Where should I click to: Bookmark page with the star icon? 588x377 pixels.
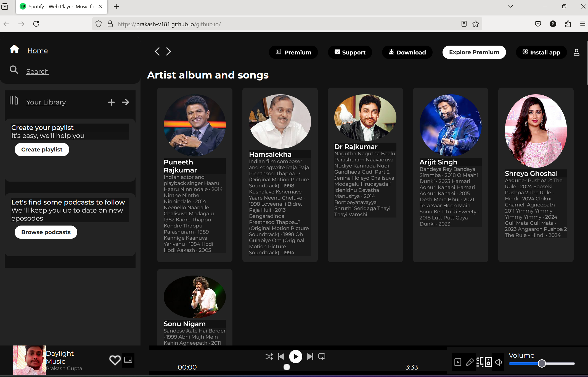point(476,24)
